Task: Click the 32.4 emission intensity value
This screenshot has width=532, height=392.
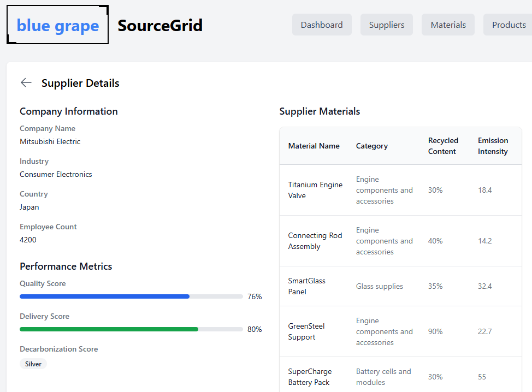Action: [x=485, y=286]
